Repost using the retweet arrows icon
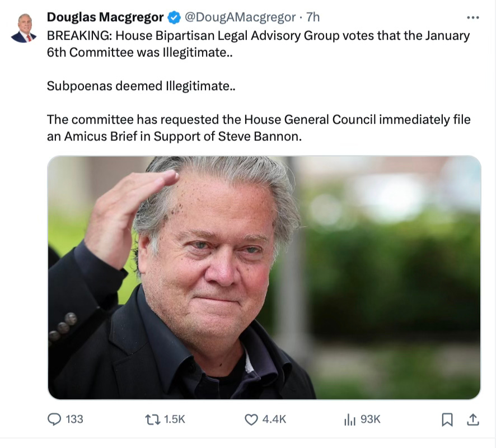The image size is (496, 448). [153, 420]
